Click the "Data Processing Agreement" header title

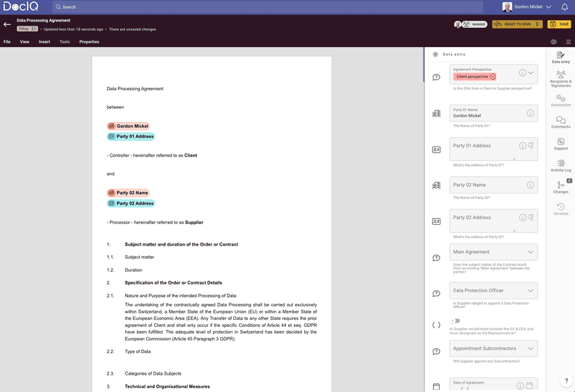pos(43,21)
